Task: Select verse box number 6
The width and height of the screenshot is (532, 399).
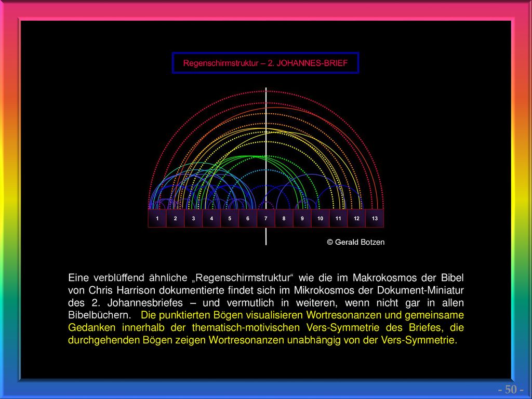Action: [248, 218]
